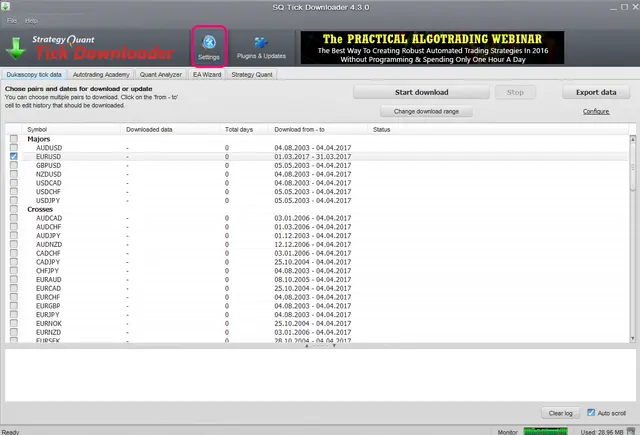Open the Settings icon in toolbar
The height and width of the screenshot is (435, 640).
tap(209, 47)
